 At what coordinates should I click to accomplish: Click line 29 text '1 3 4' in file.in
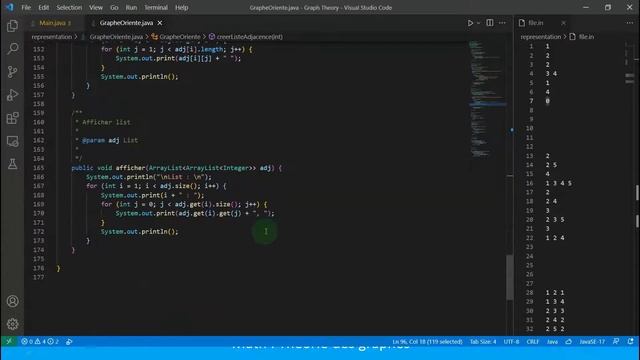pos(555,302)
